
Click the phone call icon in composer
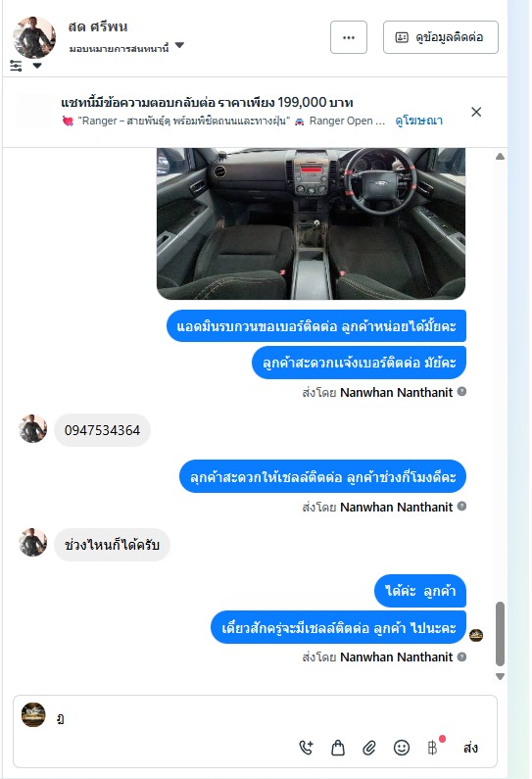pyautogui.click(x=306, y=748)
